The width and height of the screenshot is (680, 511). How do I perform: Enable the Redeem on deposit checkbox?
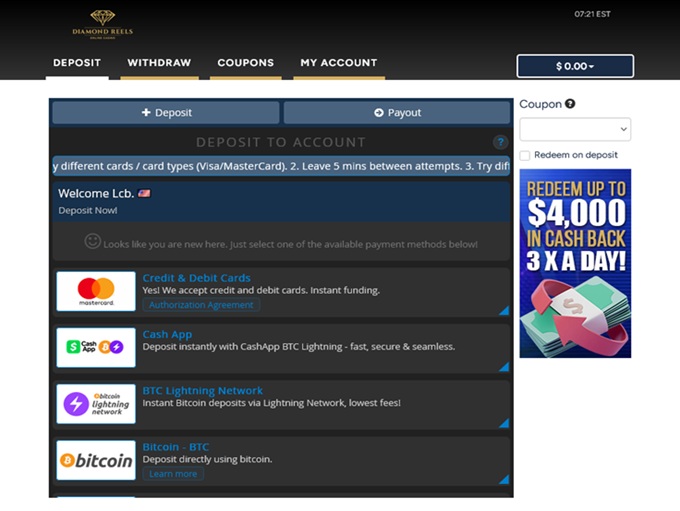coord(525,155)
